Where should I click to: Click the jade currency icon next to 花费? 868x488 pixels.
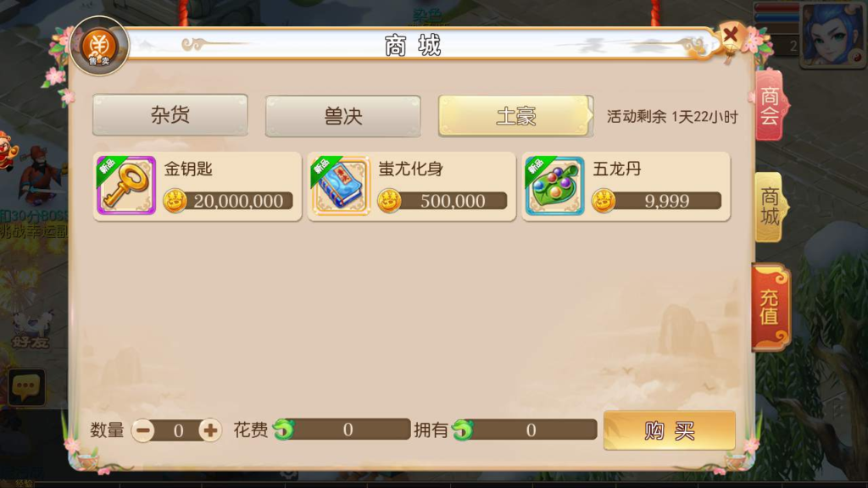pos(284,430)
